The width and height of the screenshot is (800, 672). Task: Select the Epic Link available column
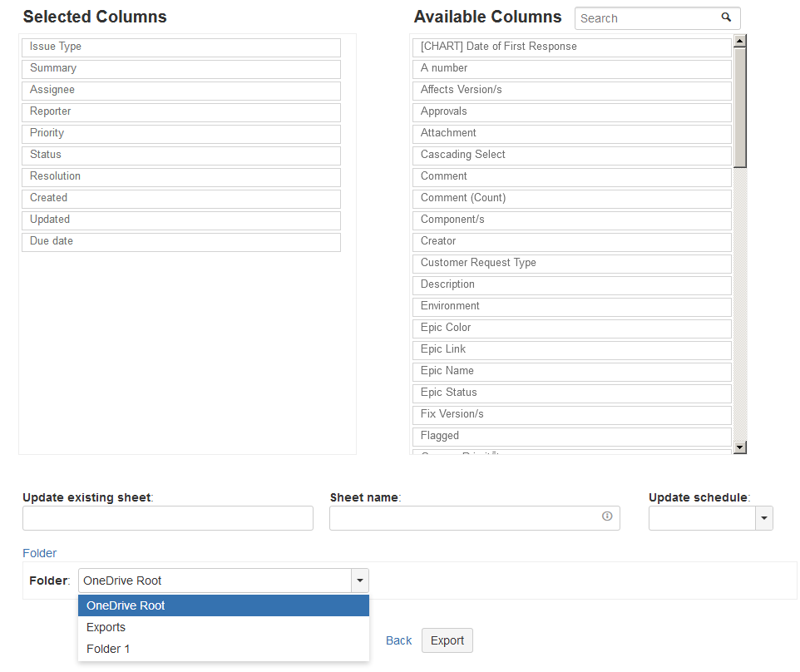click(x=571, y=349)
